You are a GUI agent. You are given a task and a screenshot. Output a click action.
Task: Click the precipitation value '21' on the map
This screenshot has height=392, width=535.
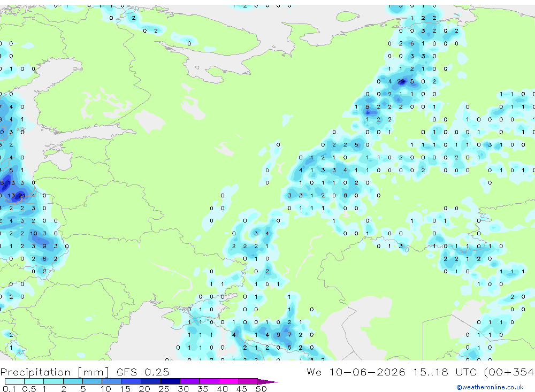22,196
